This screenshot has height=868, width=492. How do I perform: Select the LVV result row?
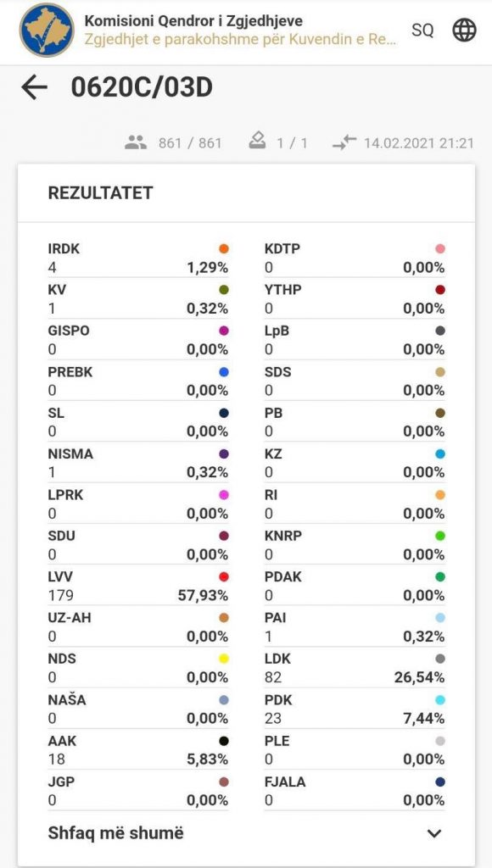pyautogui.click(x=138, y=587)
